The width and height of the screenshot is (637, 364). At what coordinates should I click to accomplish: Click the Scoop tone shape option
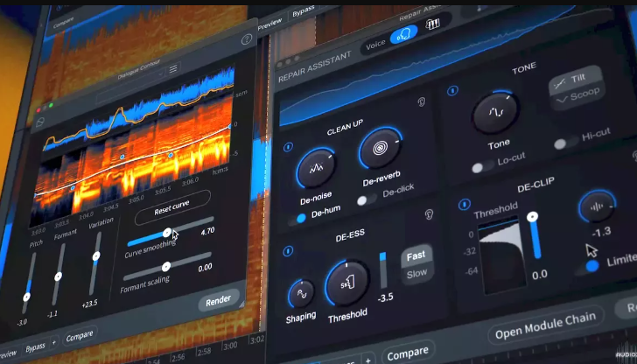(578, 96)
